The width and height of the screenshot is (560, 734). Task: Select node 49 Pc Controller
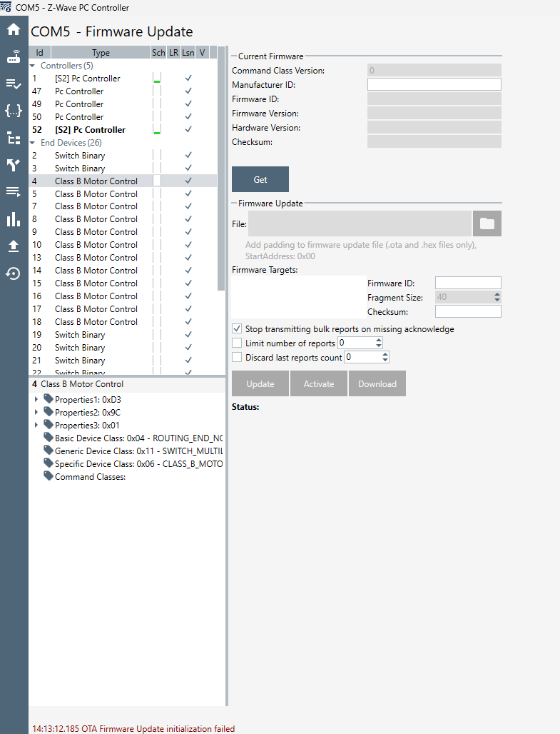[123, 104]
